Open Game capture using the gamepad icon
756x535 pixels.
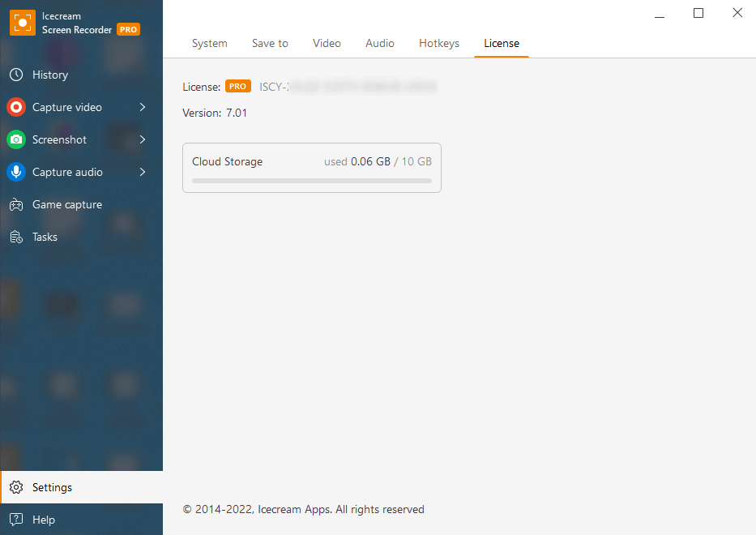coord(16,204)
